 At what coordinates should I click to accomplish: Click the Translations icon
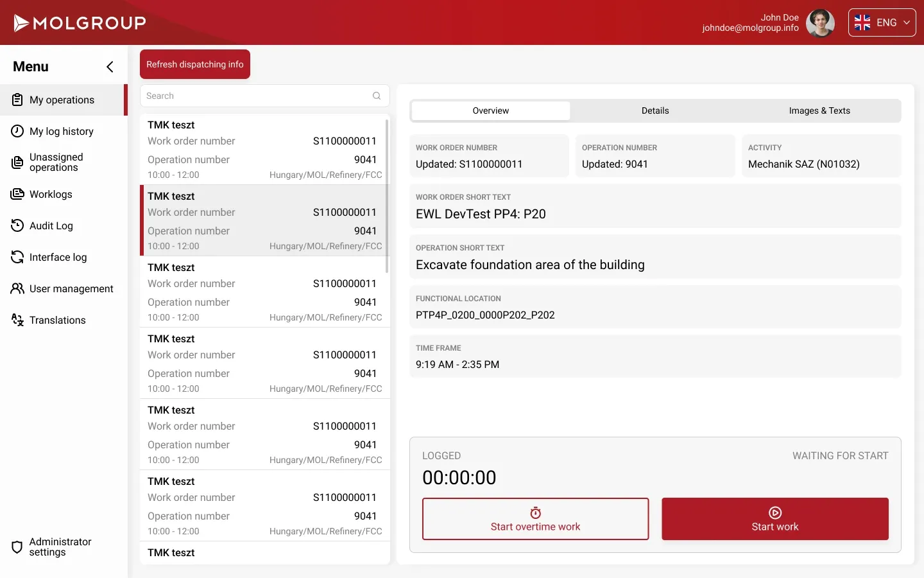17,320
